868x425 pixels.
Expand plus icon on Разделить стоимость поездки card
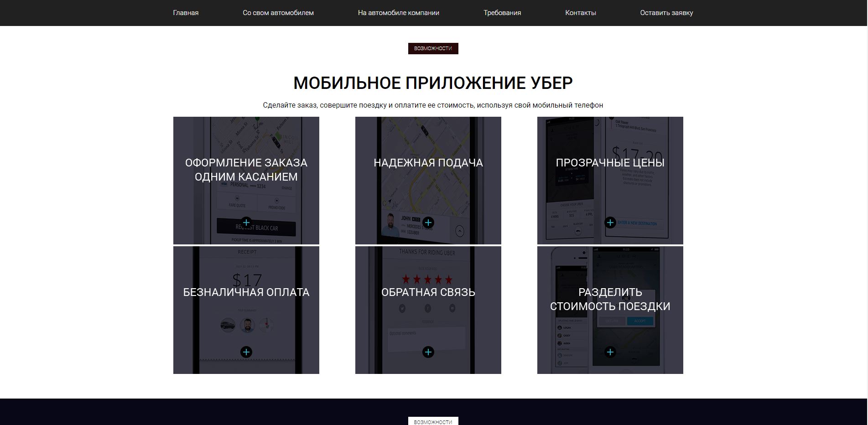tap(610, 352)
